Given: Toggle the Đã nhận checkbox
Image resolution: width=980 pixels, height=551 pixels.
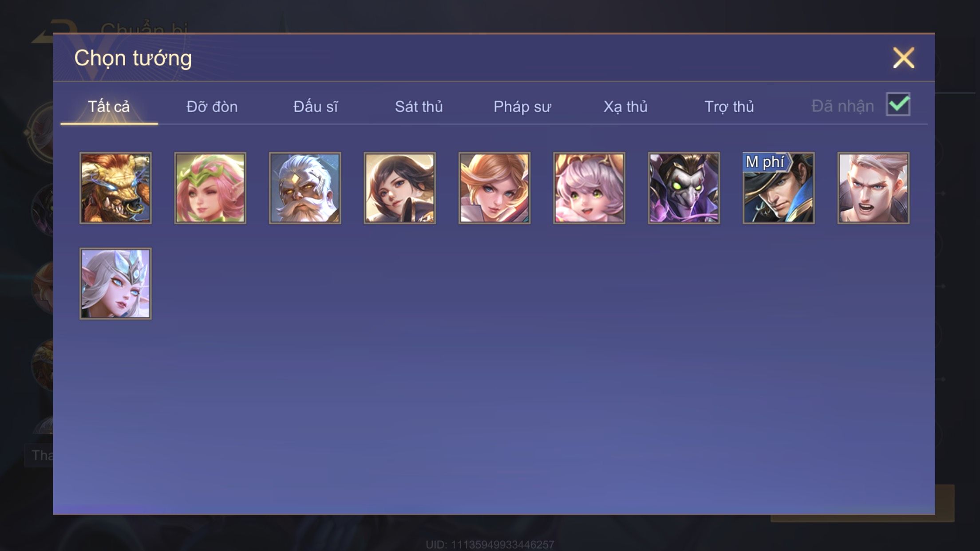Looking at the screenshot, I should [x=898, y=104].
